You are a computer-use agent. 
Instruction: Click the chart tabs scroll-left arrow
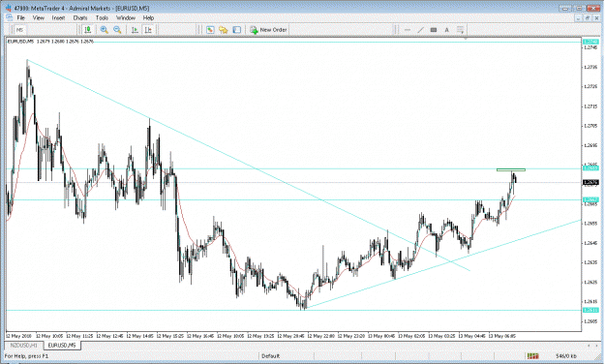(x=589, y=345)
